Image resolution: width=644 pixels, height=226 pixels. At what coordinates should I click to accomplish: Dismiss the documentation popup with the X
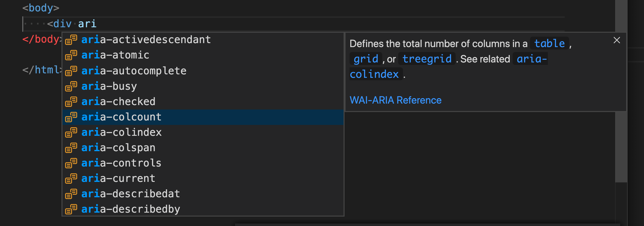click(616, 40)
